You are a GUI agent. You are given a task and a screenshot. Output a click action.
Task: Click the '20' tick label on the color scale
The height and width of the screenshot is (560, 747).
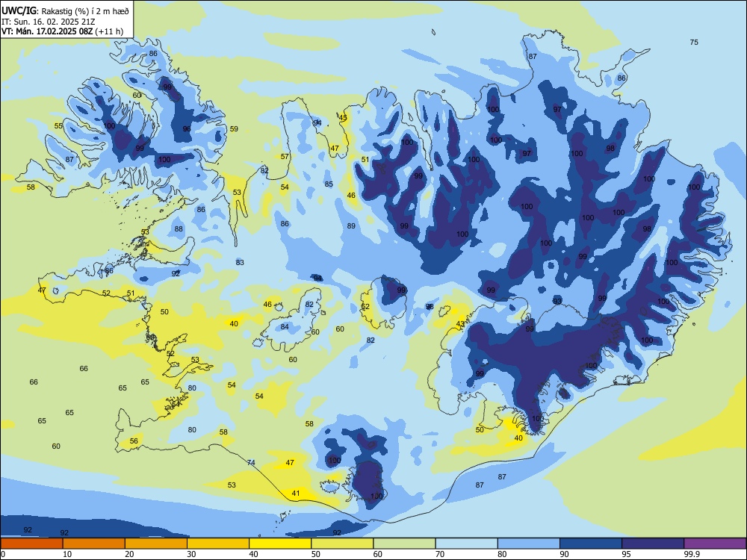[129, 554]
